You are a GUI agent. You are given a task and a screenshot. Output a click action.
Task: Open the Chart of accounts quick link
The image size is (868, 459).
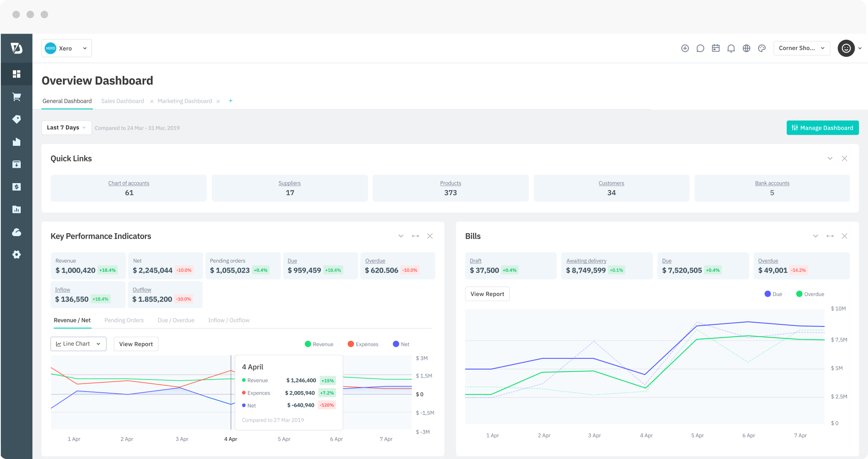pyautogui.click(x=129, y=184)
